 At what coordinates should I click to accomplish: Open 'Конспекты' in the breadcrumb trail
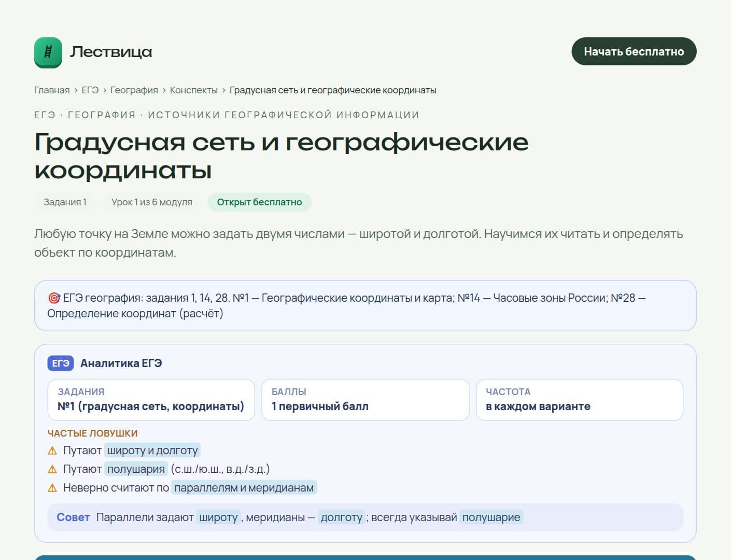pyautogui.click(x=194, y=90)
